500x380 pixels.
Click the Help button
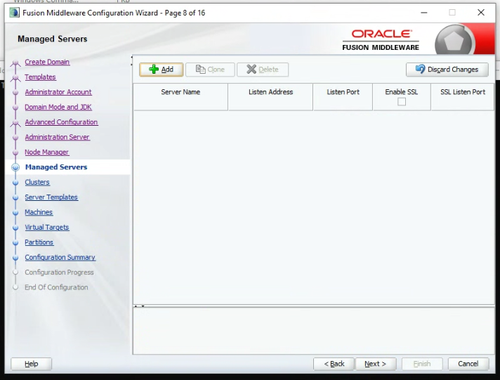point(31,364)
